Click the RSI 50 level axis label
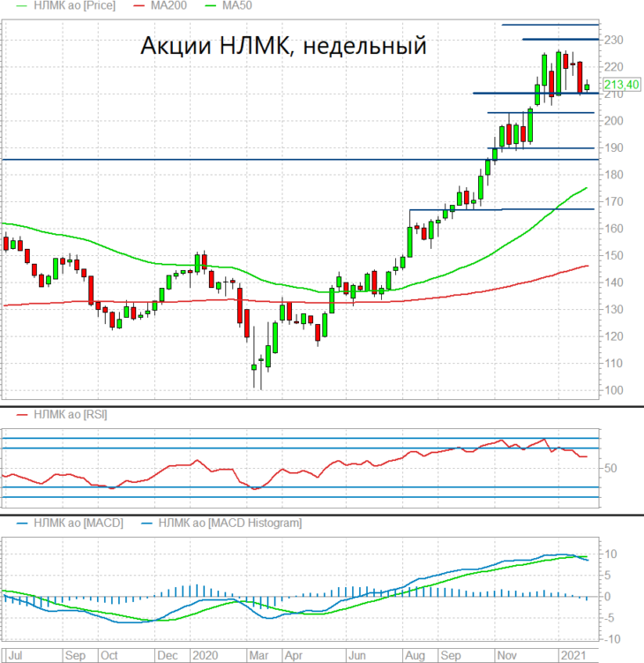Viewport: 644px width, 663px height. (610, 468)
